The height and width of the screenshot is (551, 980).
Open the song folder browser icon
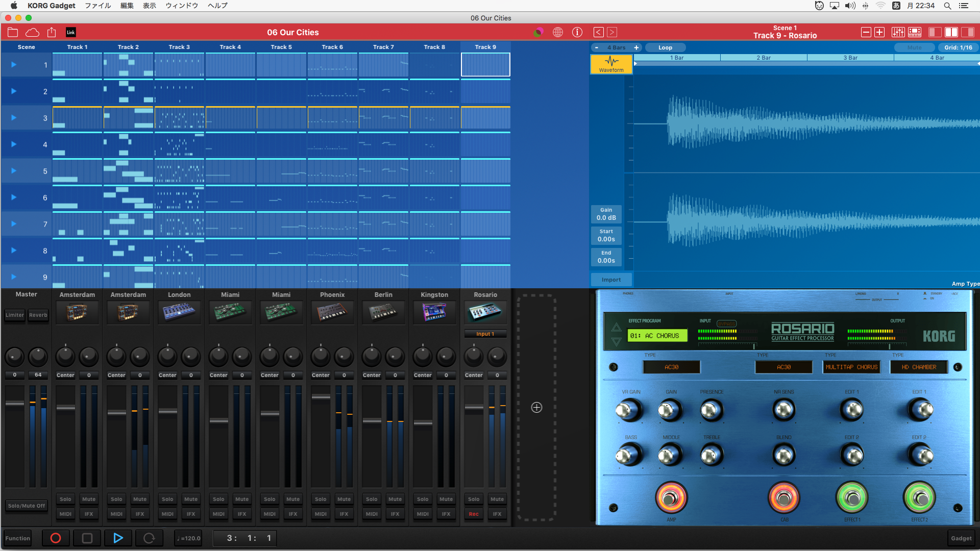point(13,32)
